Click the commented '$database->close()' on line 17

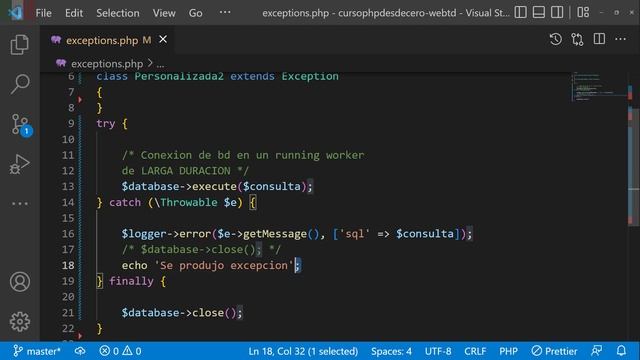pos(198,249)
